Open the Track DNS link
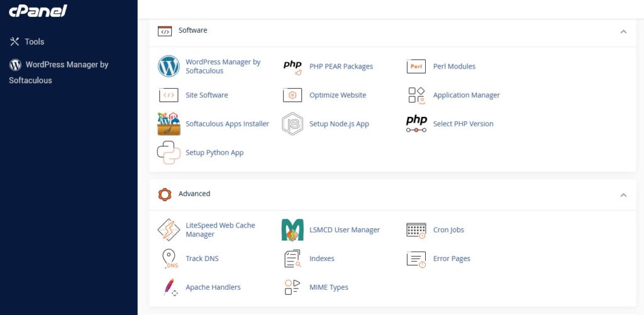This screenshot has width=644, height=315. [x=202, y=258]
